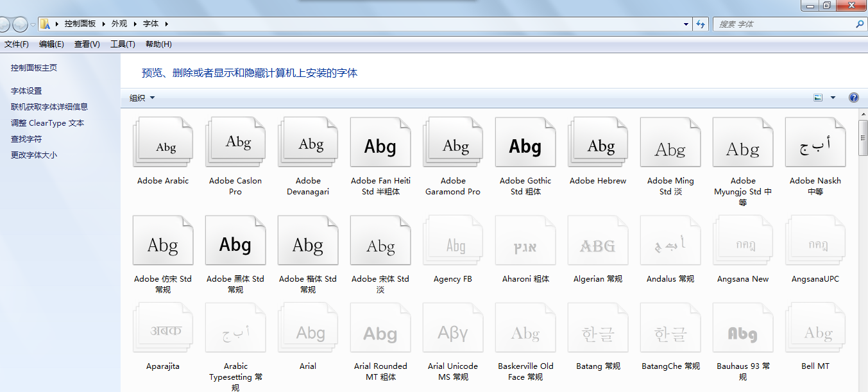Select the BatangChe font icon
868x392 pixels.
(x=670, y=328)
